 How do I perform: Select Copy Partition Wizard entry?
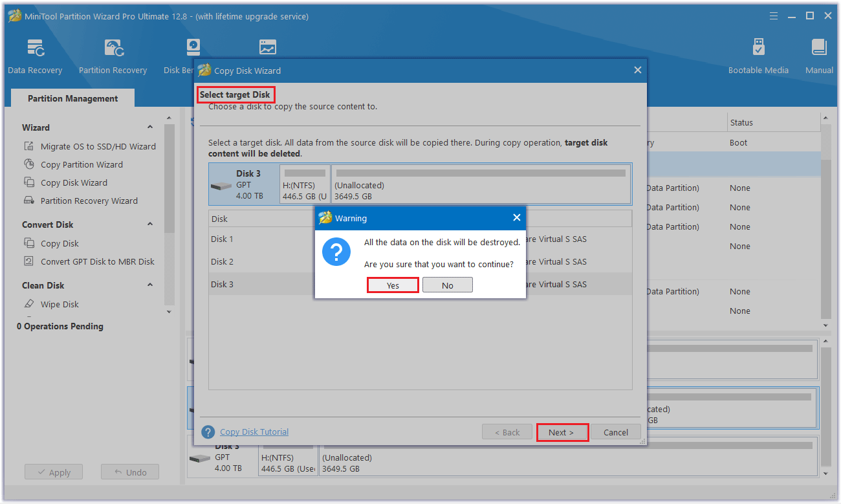(x=82, y=164)
